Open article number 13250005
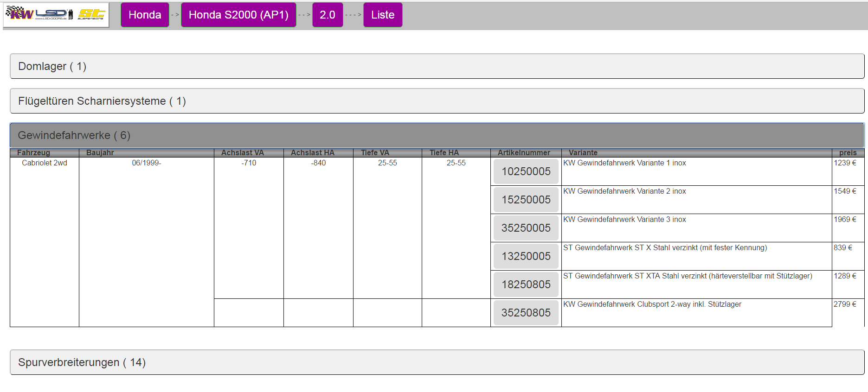Image resolution: width=868 pixels, height=392 pixels. [x=526, y=256]
